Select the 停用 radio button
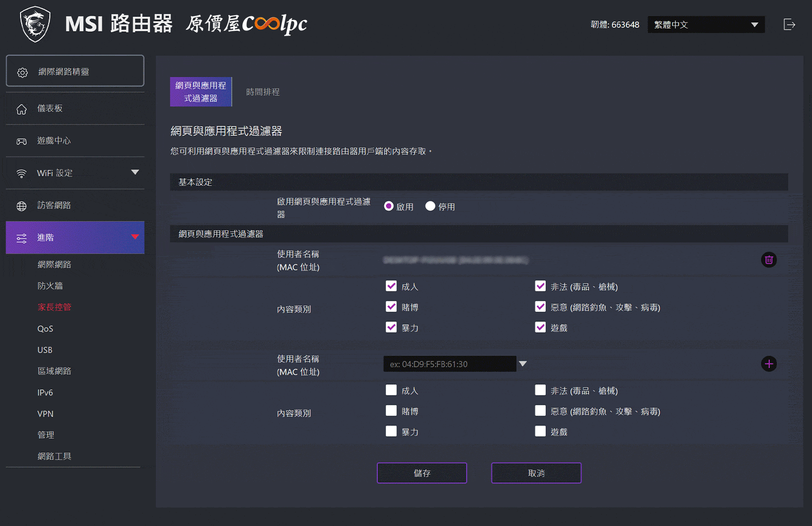This screenshot has width=812, height=526. (430, 206)
